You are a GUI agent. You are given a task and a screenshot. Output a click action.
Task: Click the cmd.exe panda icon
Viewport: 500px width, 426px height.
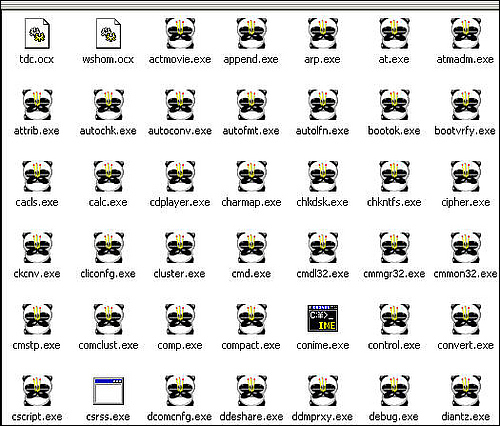(251, 248)
